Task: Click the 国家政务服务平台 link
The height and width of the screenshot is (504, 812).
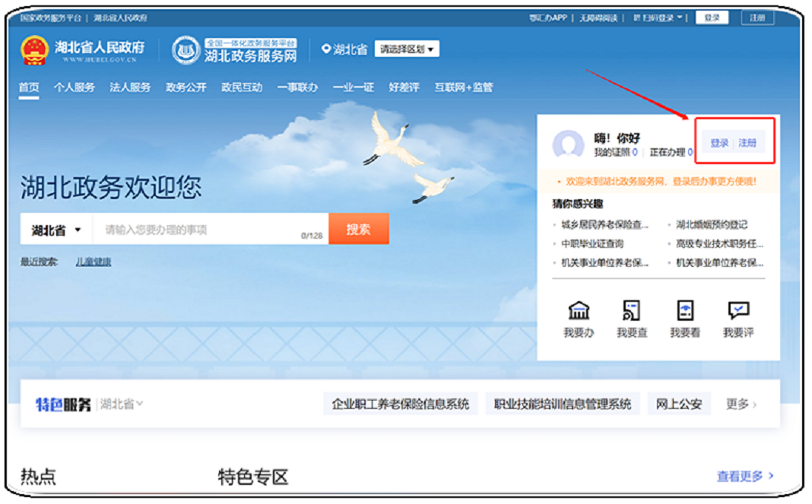Action: (51, 18)
